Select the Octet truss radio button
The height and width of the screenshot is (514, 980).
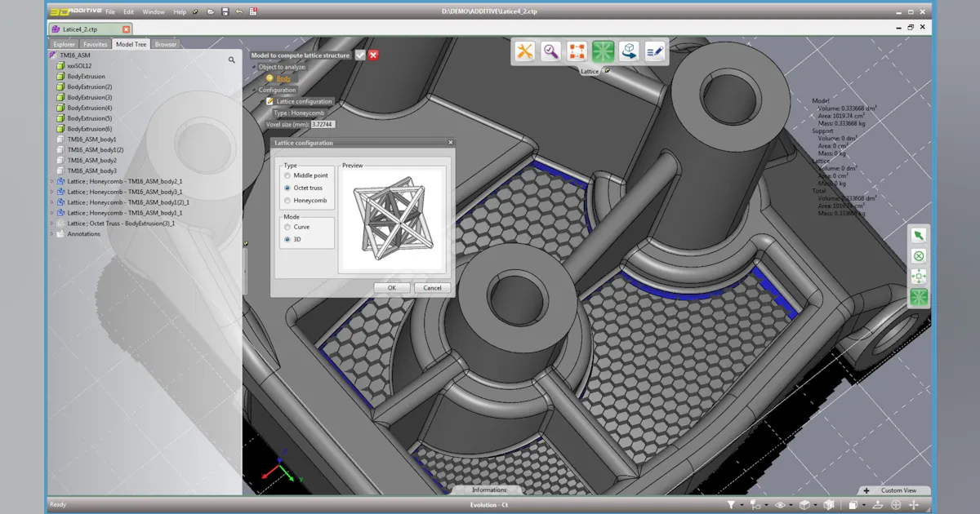[x=287, y=188]
